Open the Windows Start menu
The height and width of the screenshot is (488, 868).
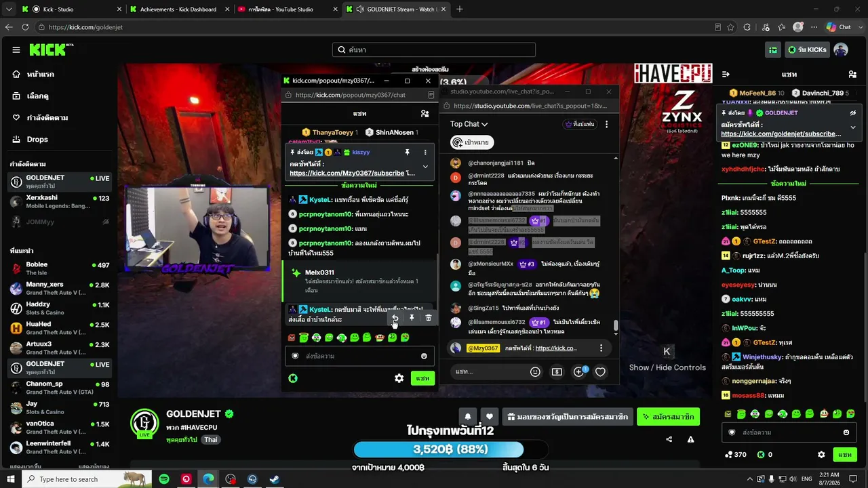[x=12, y=479]
